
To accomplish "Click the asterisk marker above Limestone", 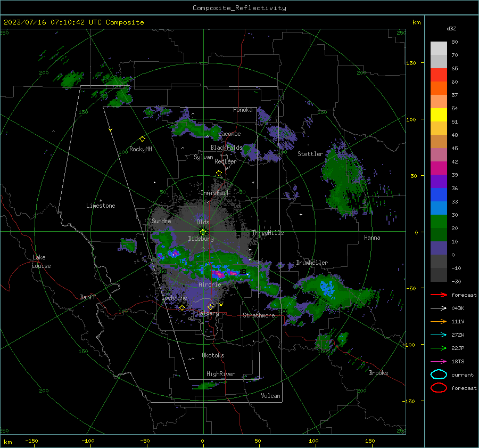I will [101, 201].
